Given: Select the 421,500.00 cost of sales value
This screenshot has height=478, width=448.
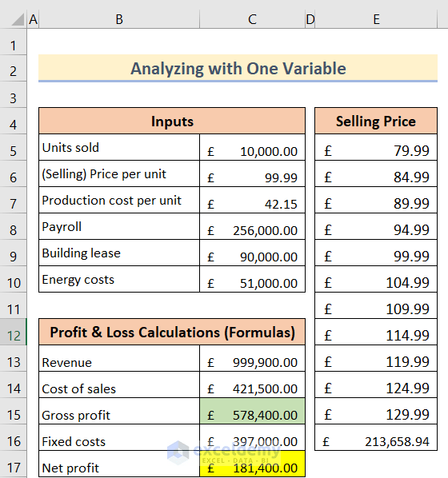Looking at the screenshot, I should (252, 384).
